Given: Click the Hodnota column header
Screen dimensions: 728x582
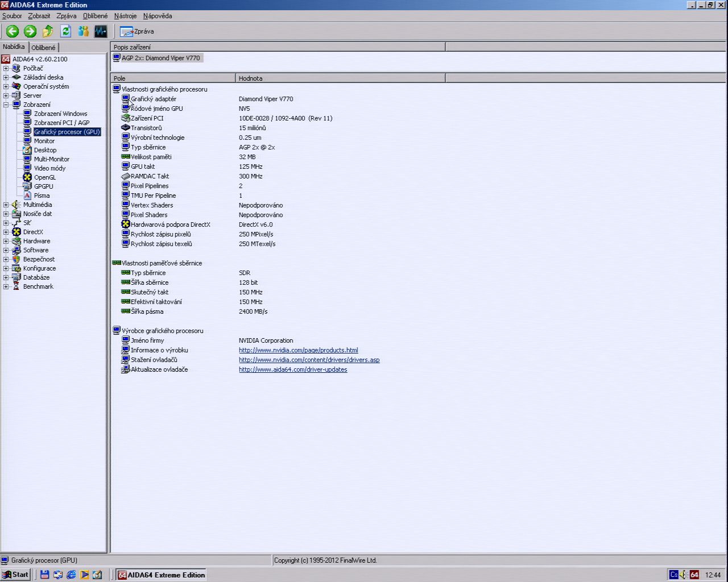Looking at the screenshot, I should pos(340,78).
